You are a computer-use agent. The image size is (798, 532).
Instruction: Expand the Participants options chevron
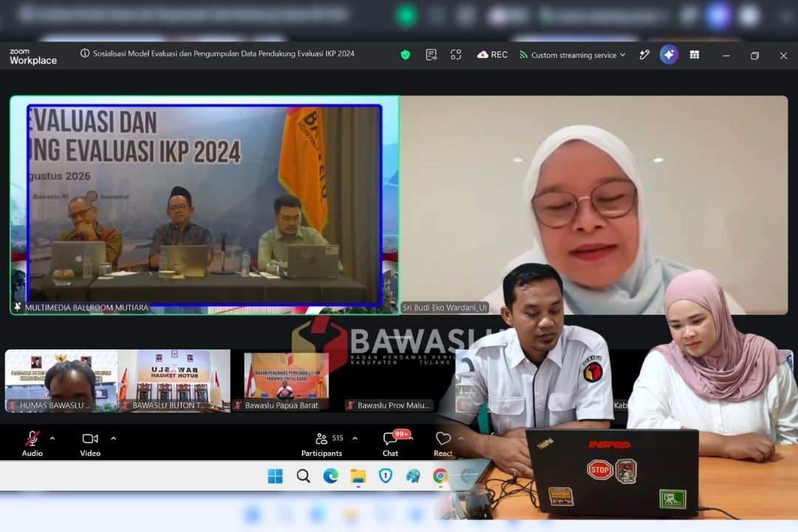coord(355,438)
